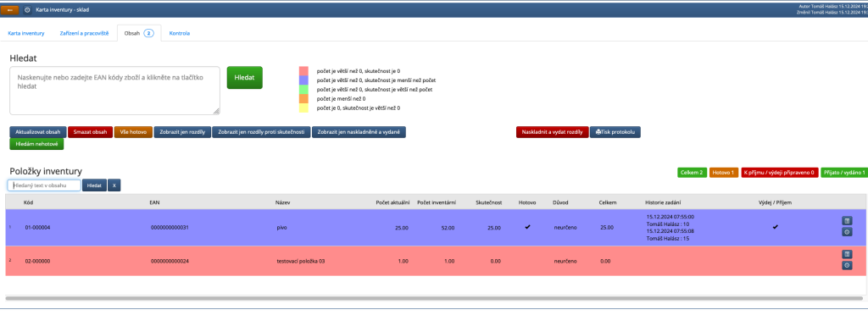This screenshot has height=315, width=868.
Task: Click the orange back arrow button
Action: point(10,10)
